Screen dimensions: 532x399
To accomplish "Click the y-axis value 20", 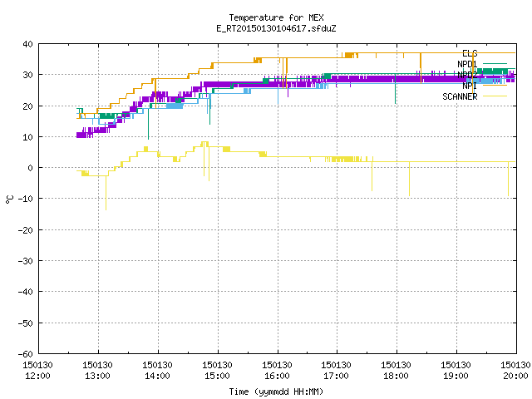I will pos(27,106).
